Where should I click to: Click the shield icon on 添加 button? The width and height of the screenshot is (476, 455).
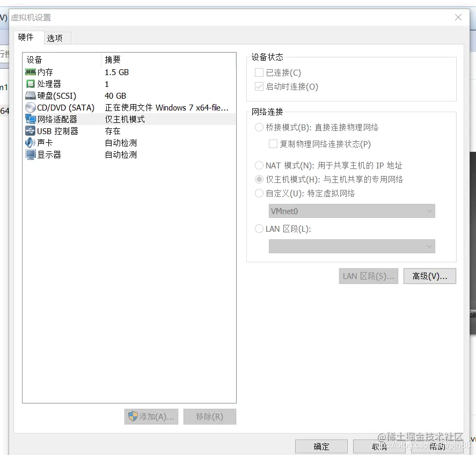(134, 416)
